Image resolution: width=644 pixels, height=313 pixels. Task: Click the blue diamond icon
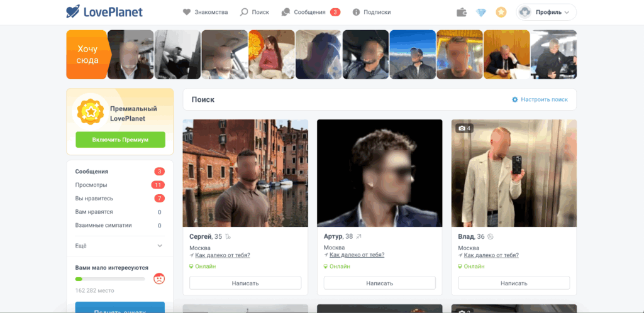(481, 12)
